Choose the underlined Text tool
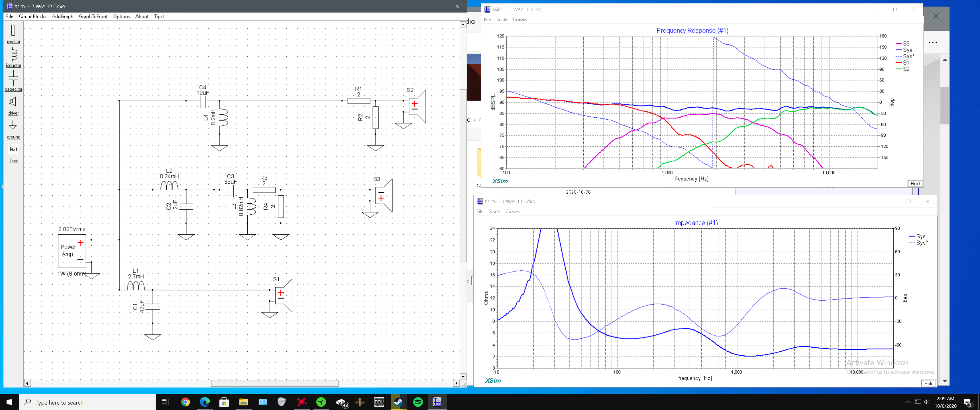 point(13,161)
